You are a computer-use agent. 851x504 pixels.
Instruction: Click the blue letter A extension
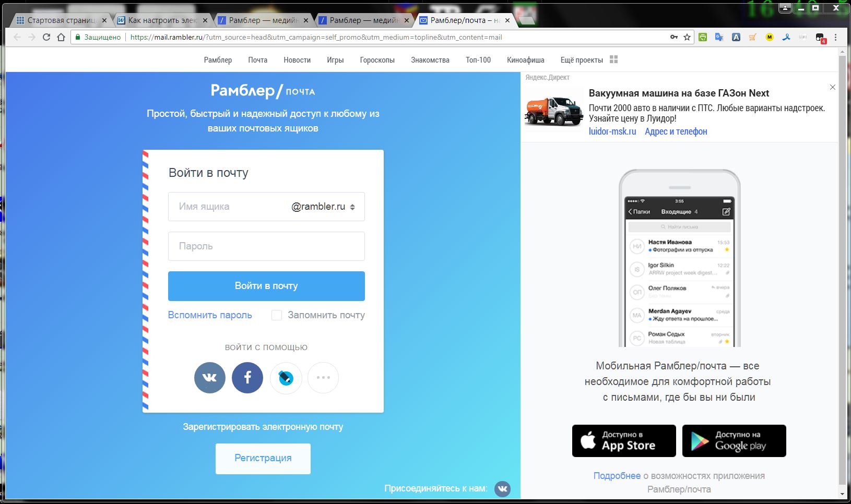point(736,37)
